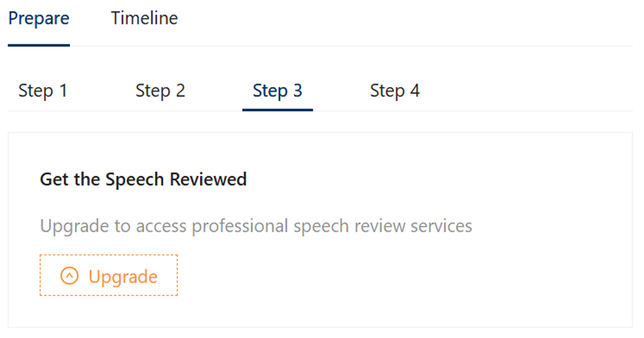Click the word Reviewed in the card heading
The width and height of the screenshot is (644, 338).
tap(208, 179)
